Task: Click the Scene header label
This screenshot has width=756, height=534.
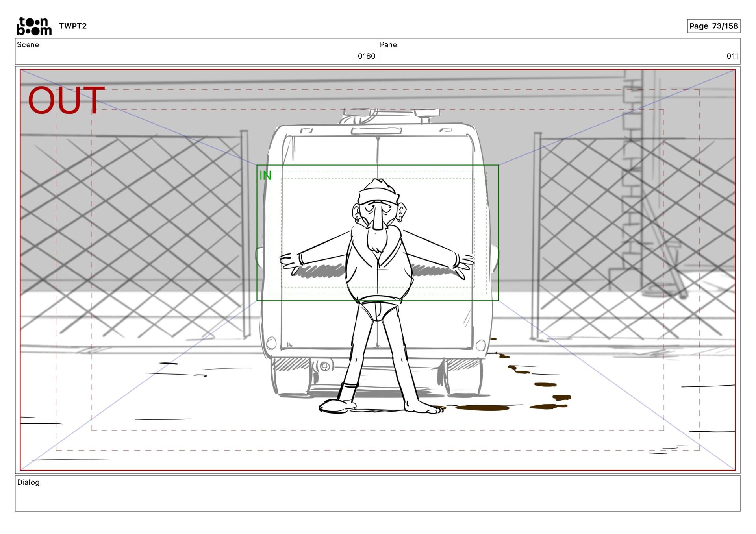Action: tap(28, 45)
